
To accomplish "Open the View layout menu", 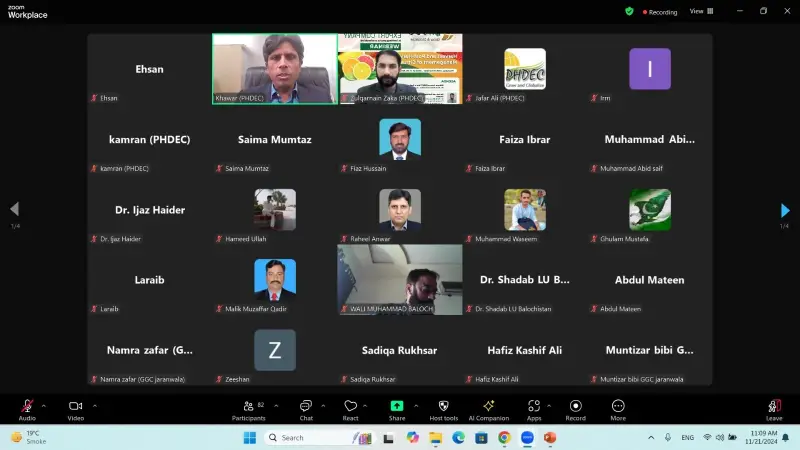I will (699, 11).
